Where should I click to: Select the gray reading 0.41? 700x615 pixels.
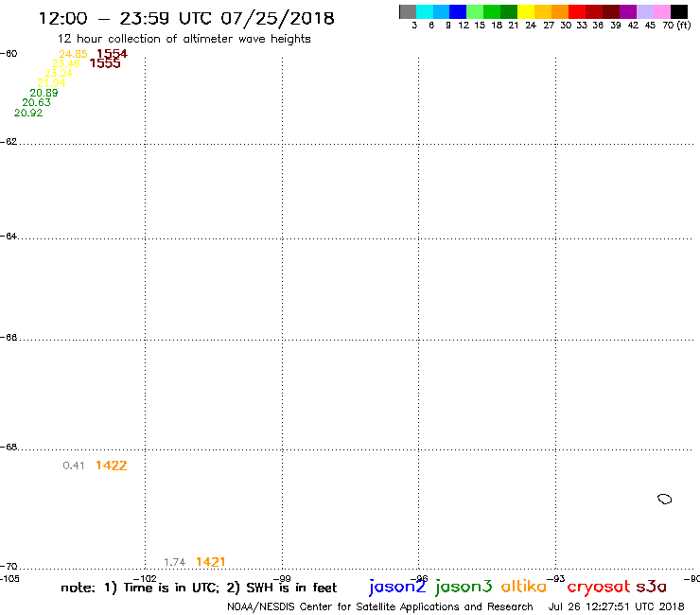pyautogui.click(x=74, y=466)
